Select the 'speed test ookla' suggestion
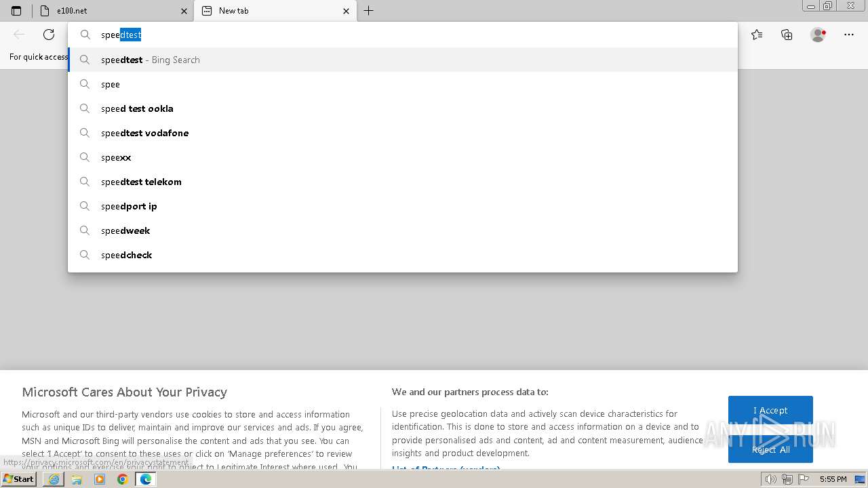868x488 pixels. click(403, 108)
